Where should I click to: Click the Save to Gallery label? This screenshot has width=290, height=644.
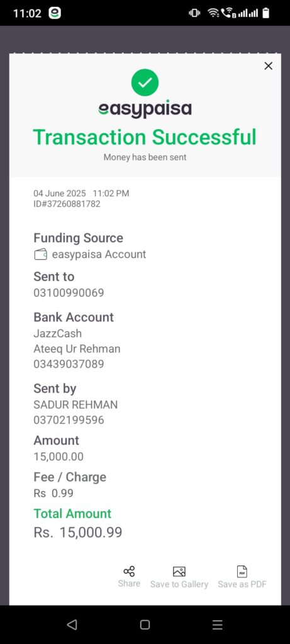coord(179,584)
